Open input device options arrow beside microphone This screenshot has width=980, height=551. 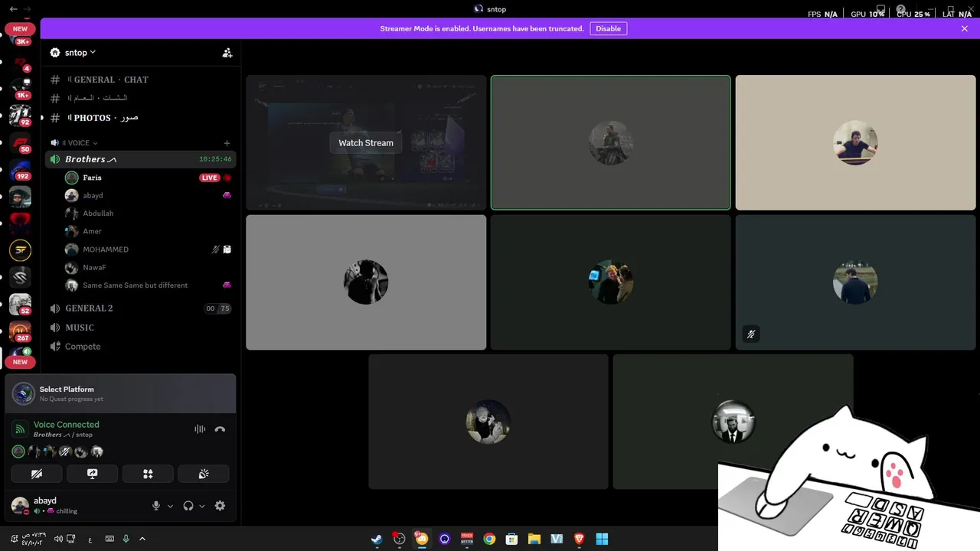coord(170,506)
